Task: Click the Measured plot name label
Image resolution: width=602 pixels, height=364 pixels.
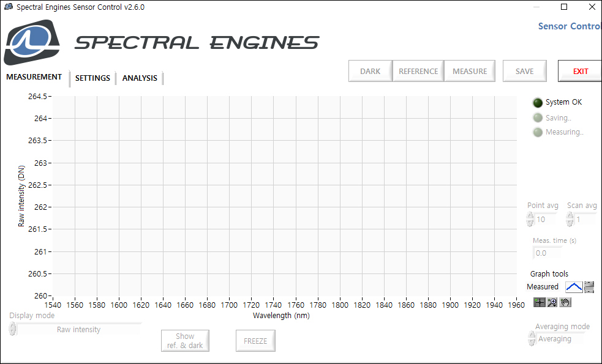Action: (543, 286)
